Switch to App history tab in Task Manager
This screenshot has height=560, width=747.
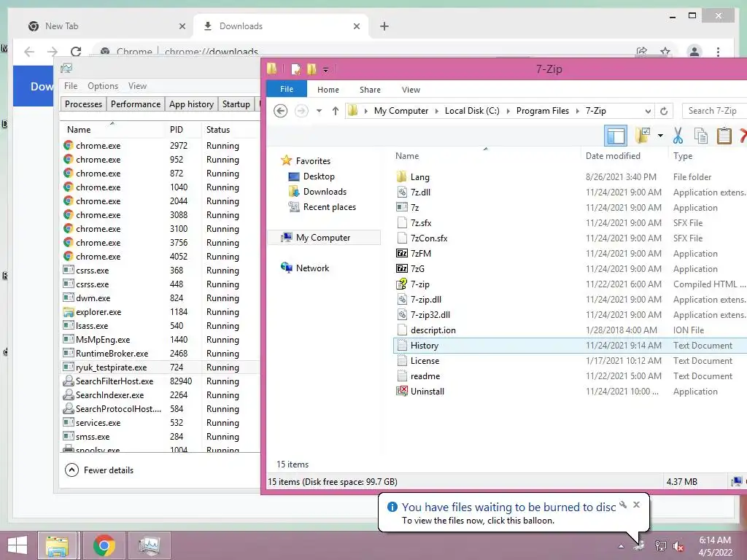tap(191, 104)
